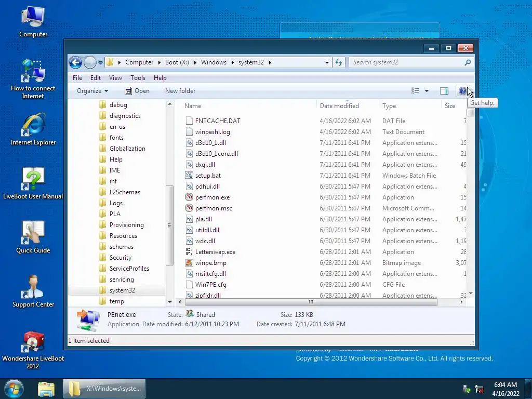Open Quick Guide desktop shortcut
This screenshot has width=532, height=399.
pos(33,237)
